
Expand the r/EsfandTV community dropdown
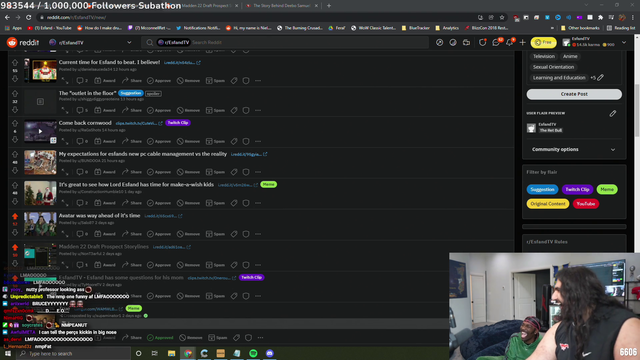(129, 42)
